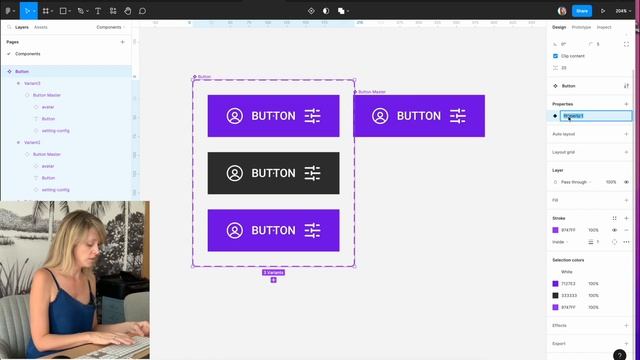Click the component actions diamond icon
Viewport: 640px width, 360px height.
pos(311,11)
